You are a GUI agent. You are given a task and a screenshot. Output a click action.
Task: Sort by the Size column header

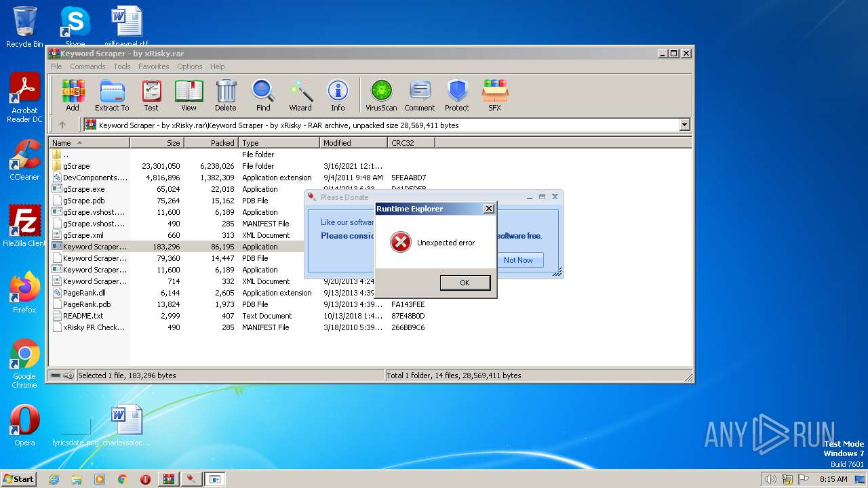157,143
